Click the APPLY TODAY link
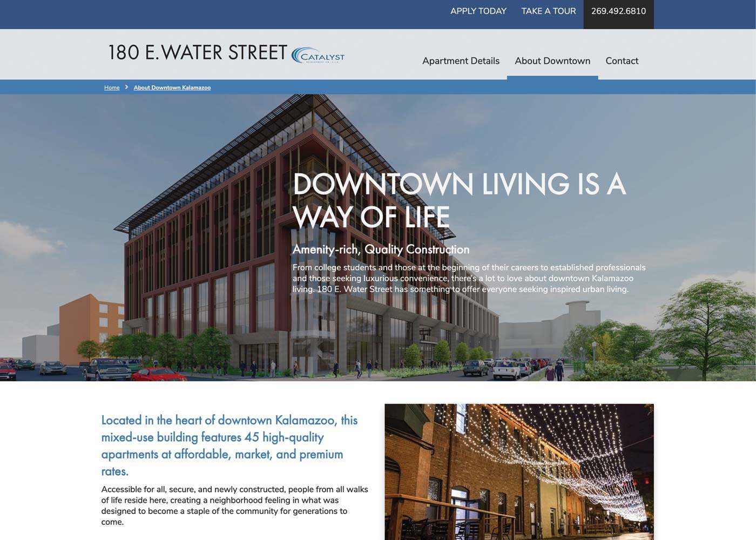 pyautogui.click(x=478, y=11)
